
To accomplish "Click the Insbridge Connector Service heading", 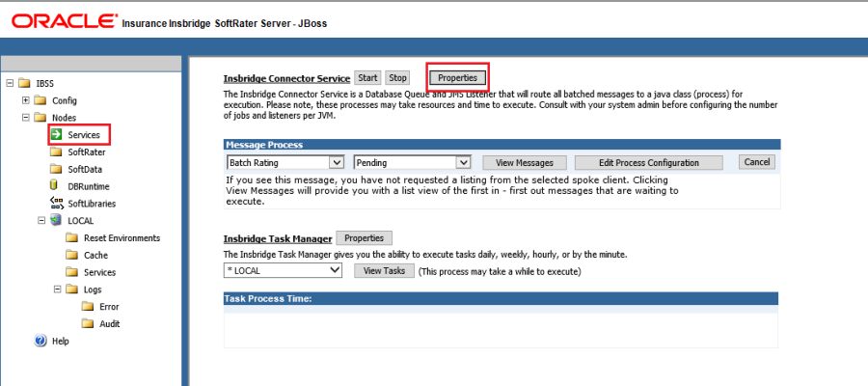I will [x=286, y=78].
